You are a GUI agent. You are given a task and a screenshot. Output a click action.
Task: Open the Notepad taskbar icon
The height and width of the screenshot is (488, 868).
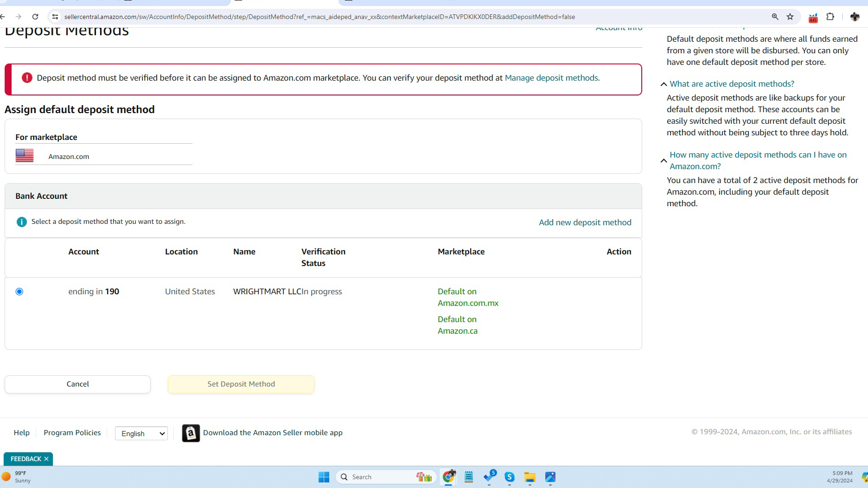[x=469, y=477]
